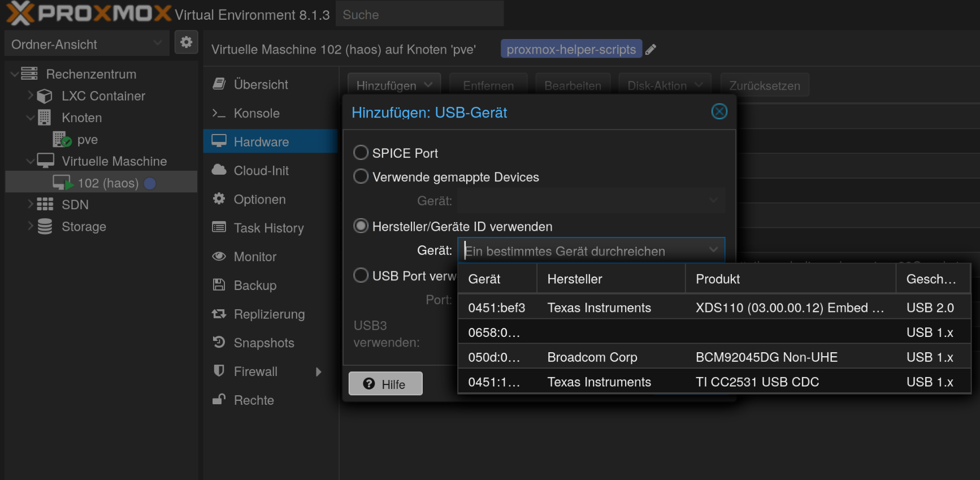
Task: Open the Disk-Aktion dropdown
Action: click(665, 85)
